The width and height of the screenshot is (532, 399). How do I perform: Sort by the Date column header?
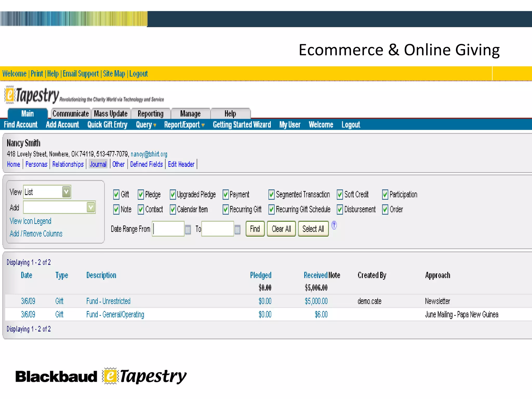click(x=26, y=275)
